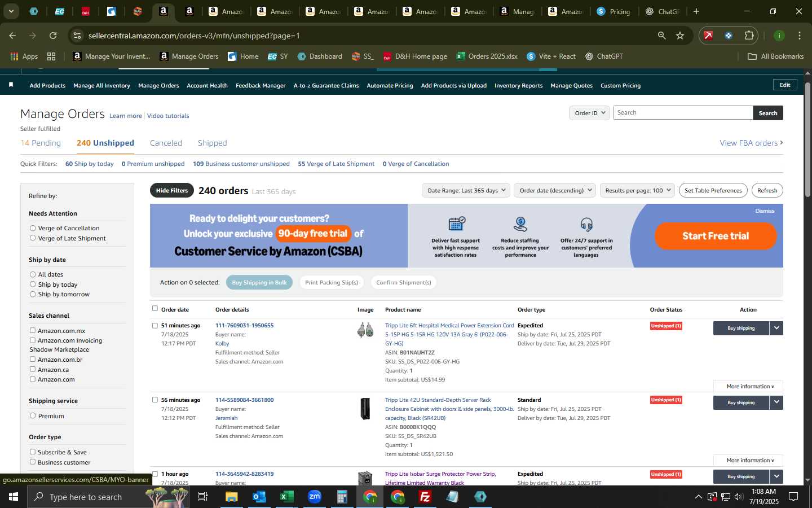The height and width of the screenshot is (508, 812).
Task: Select Verge of Cancellation radio filter
Action: click(x=33, y=228)
